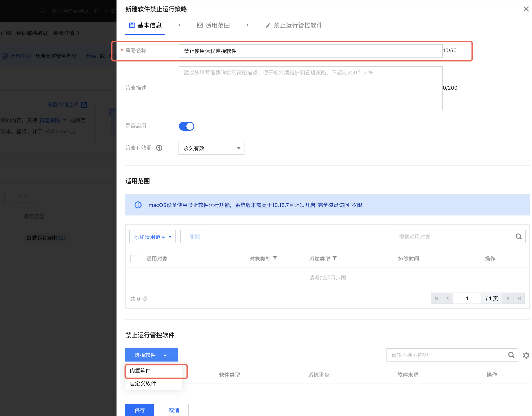Check the select-all checkbox beside 适用对象
This screenshot has width=532, height=416.
coord(134,259)
